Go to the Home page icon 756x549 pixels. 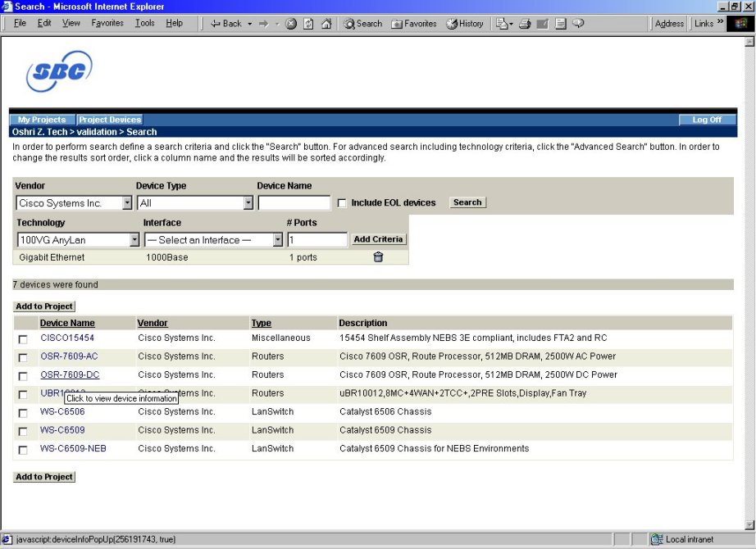coord(326,24)
